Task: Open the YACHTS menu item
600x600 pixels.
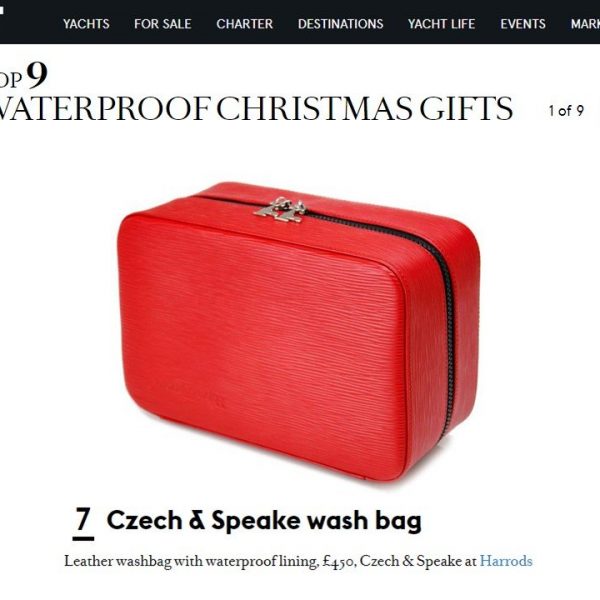Action: coord(86,24)
